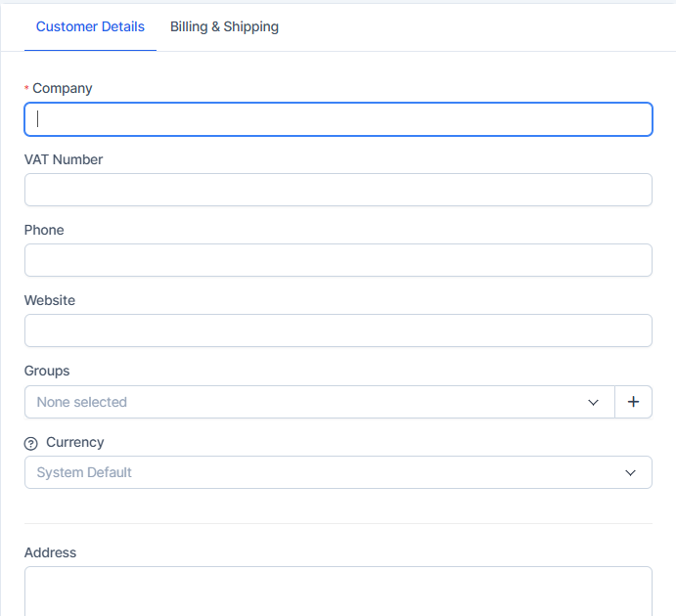This screenshot has width=676, height=616.
Task: Switch to the Customer Details tab
Action: (90, 26)
